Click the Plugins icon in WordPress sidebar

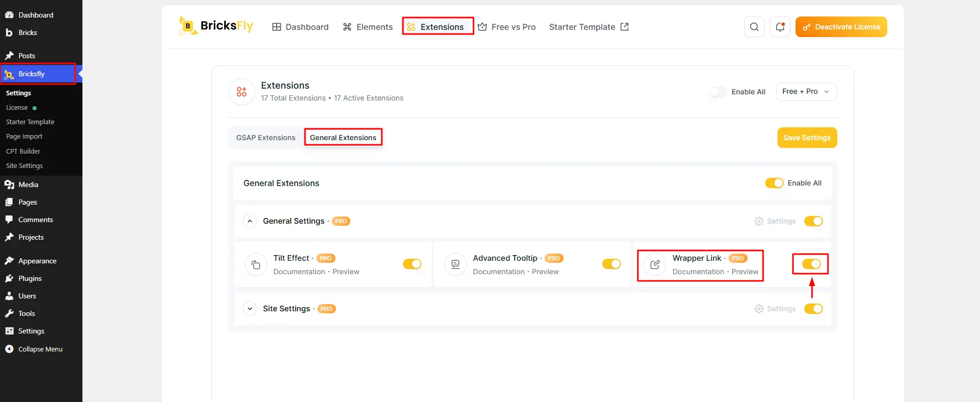pos(9,278)
